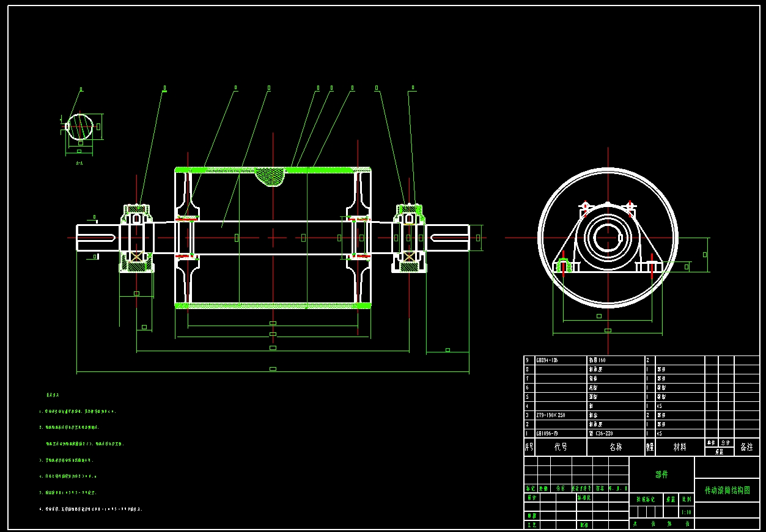Screen dimensions: 766x532
Task: Select the 名称 column header in parts list
Action: coord(616,447)
